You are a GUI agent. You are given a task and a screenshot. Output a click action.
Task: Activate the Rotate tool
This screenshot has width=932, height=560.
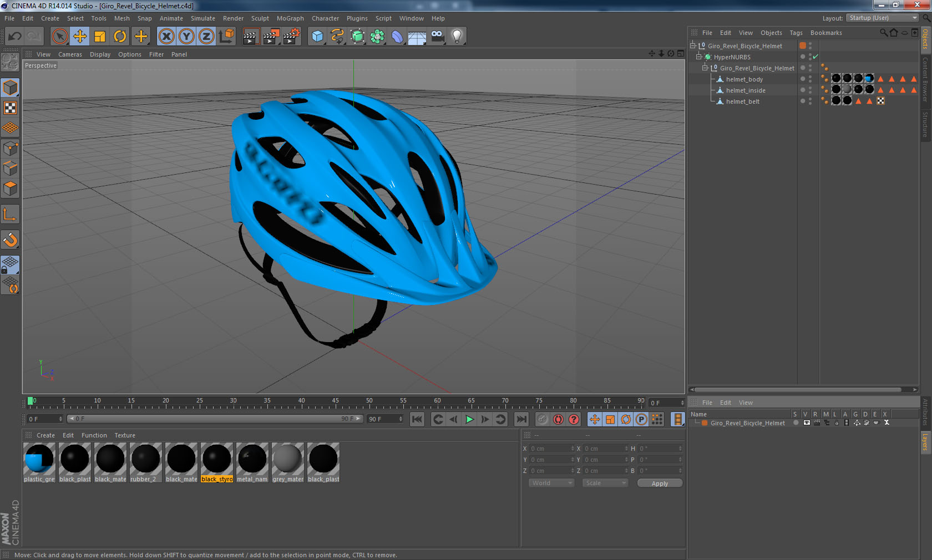(x=120, y=37)
